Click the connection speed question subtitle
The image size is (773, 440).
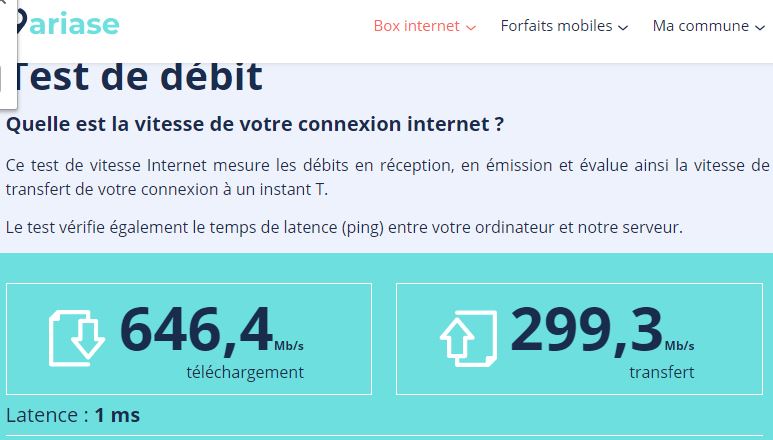[255, 125]
